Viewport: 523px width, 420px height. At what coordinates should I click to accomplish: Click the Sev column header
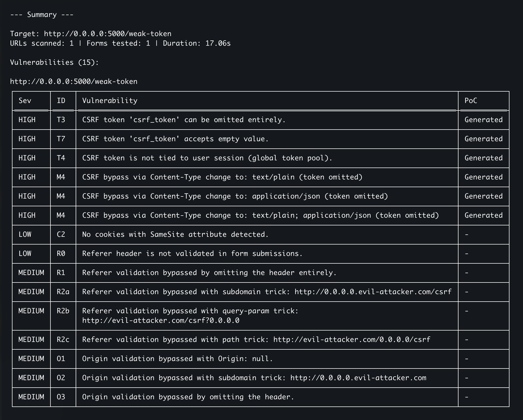click(25, 101)
